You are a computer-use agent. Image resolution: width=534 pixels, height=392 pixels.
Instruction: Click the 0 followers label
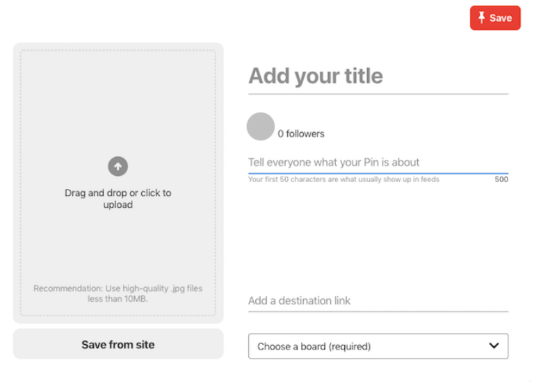tap(301, 133)
